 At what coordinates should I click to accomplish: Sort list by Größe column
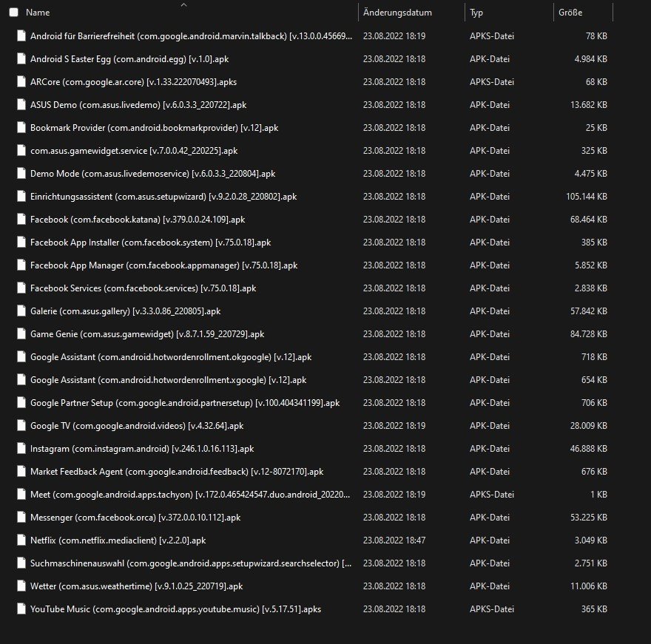click(x=570, y=13)
